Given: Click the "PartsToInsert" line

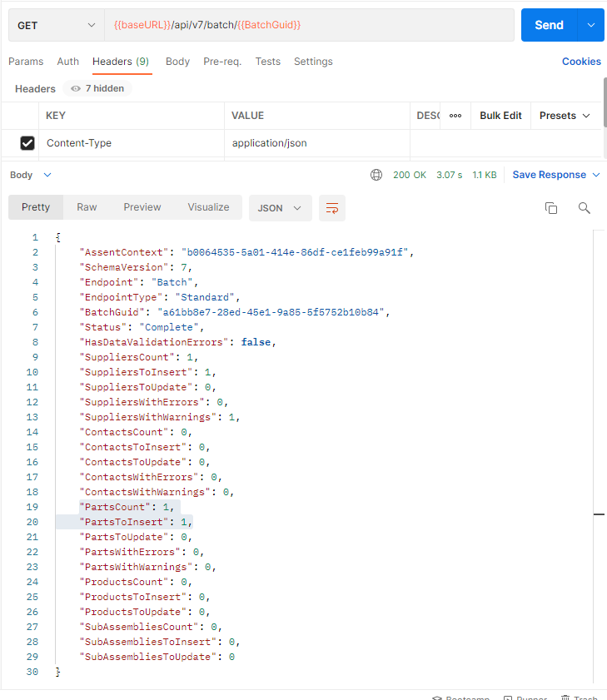Looking at the screenshot, I should pyautogui.click(x=136, y=522).
